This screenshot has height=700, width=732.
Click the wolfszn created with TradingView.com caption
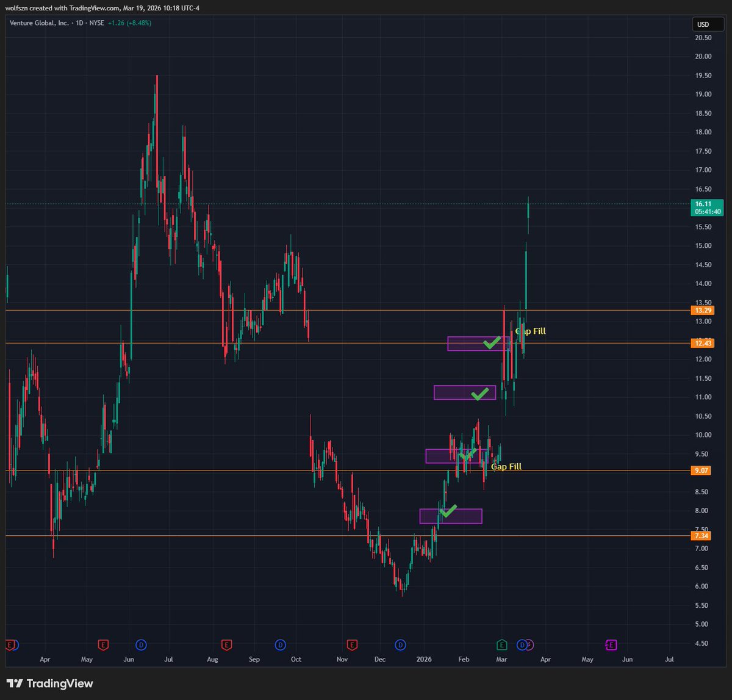click(x=102, y=8)
